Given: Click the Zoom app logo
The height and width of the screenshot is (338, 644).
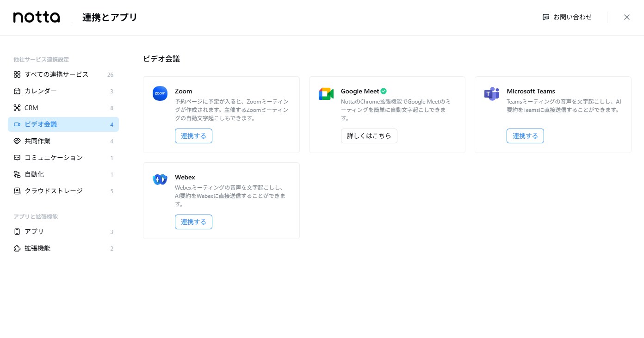Looking at the screenshot, I should click(160, 93).
